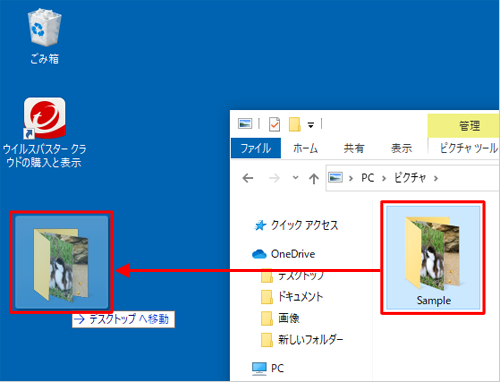Image resolution: width=500 pixels, height=382 pixels.
Task: Click the ごみ箱 label text
Action: (44, 59)
